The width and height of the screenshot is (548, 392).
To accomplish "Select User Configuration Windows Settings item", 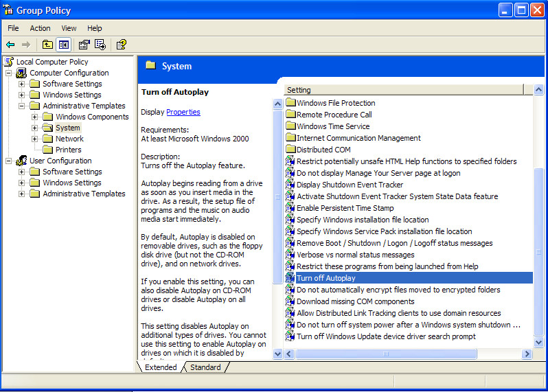I will (x=72, y=183).
